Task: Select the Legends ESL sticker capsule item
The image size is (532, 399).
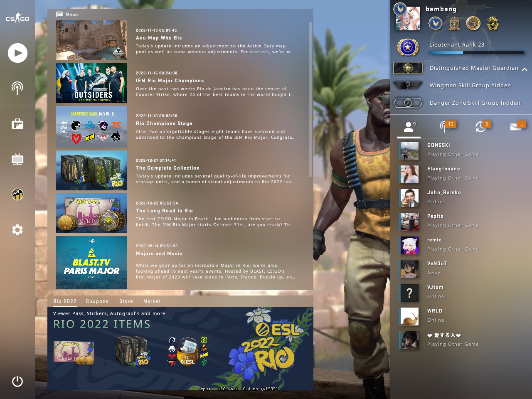Action: (187, 352)
